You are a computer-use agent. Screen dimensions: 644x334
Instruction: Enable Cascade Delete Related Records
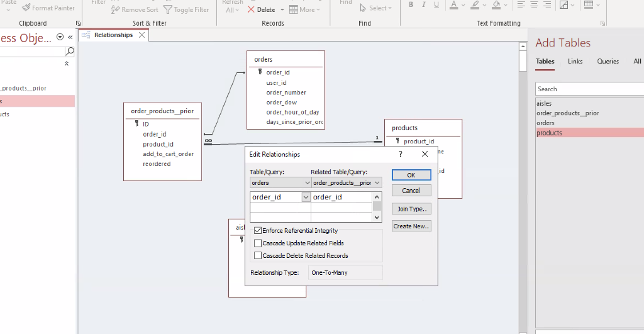coord(258,255)
